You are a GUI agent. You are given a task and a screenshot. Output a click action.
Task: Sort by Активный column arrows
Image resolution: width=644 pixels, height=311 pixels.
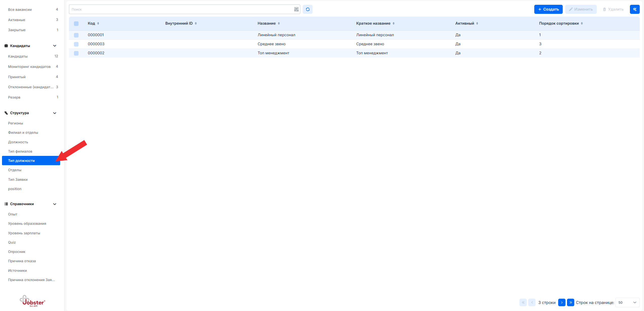[x=477, y=23]
